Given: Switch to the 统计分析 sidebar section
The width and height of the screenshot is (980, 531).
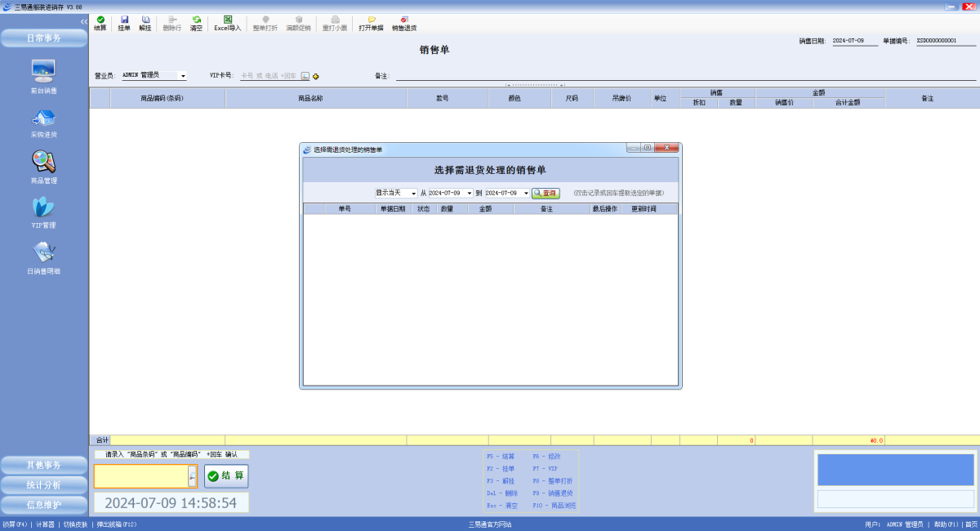Looking at the screenshot, I should tap(44, 484).
